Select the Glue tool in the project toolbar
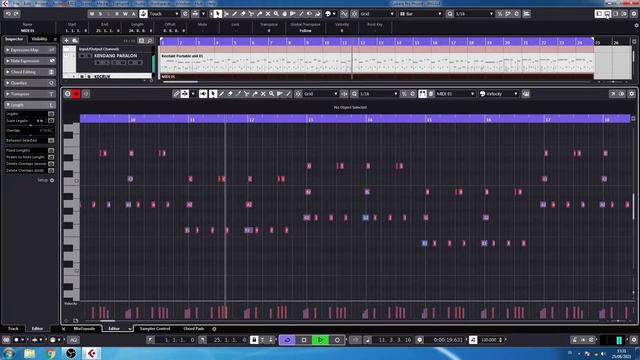 pos(260,13)
